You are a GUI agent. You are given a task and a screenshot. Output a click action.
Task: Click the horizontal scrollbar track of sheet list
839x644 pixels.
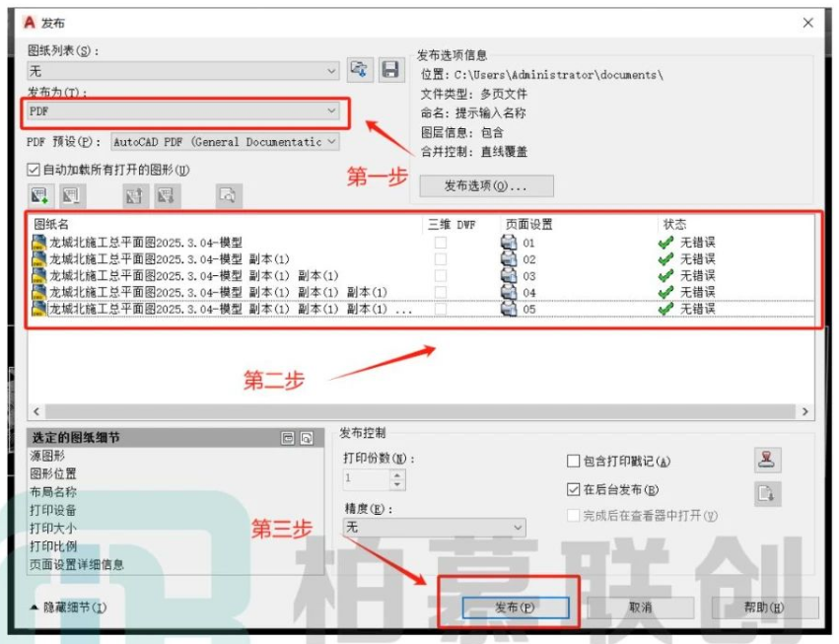[420, 411]
